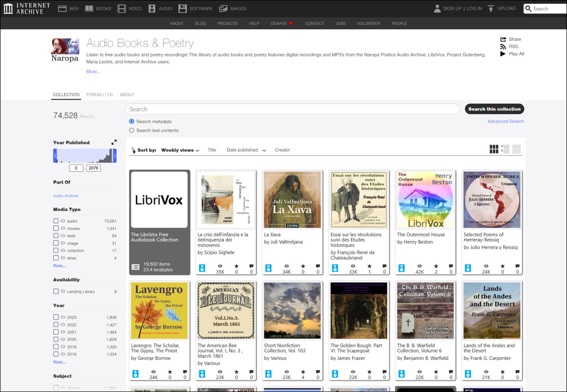The width and height of the screenshot is (567, 392).
Task: Click the Internet Archive logo icon
Action: pyautogui.click(x=8, y=8)
